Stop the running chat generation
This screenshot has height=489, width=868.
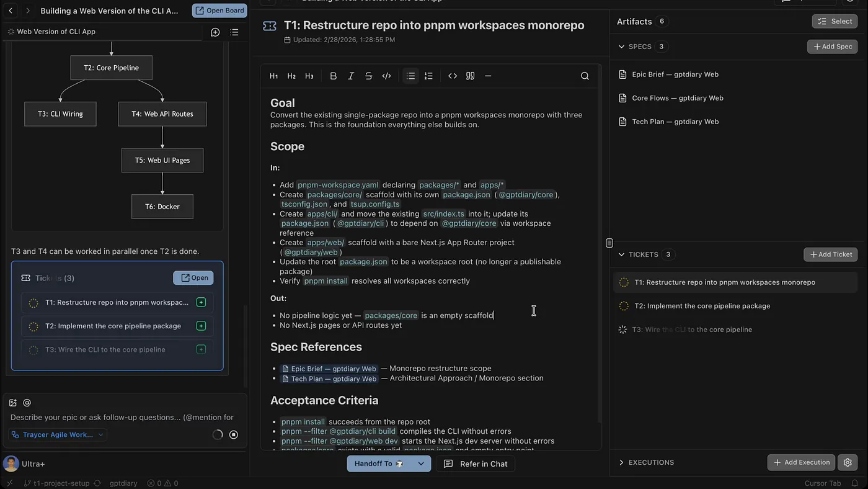point(234,435)
